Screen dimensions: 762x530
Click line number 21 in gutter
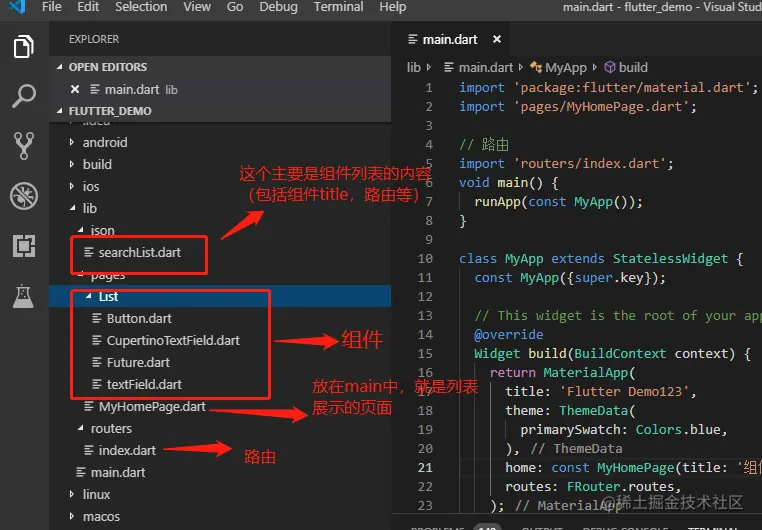coord(425,467)
